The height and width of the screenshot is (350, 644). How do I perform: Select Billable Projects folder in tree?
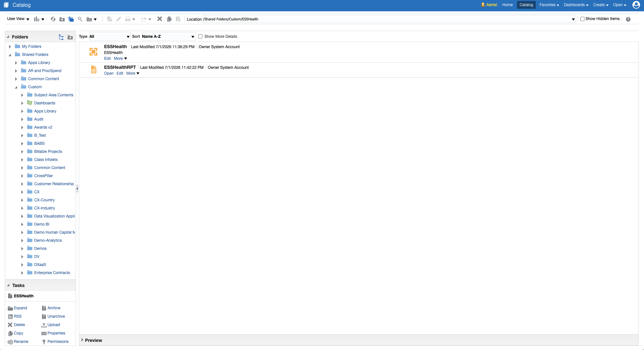point(48,152)
